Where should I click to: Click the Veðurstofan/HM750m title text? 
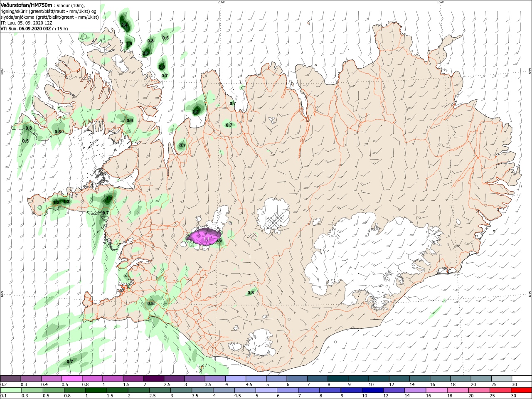(27, 5)
